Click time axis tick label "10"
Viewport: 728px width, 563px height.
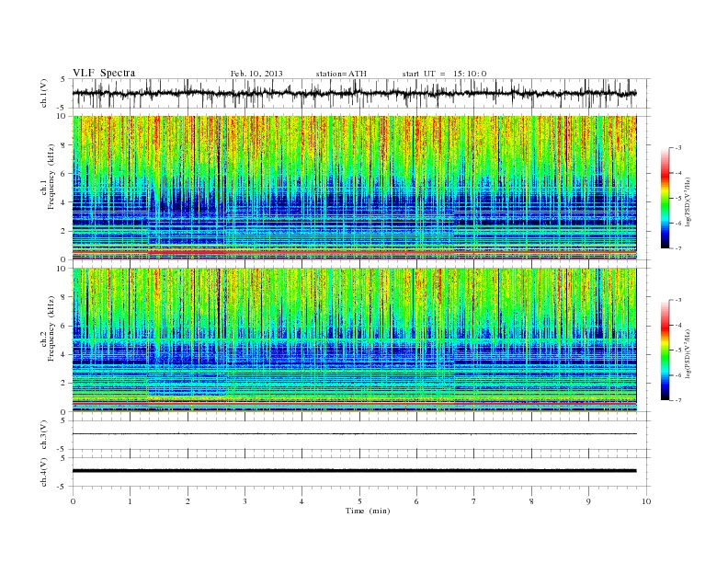646,501
